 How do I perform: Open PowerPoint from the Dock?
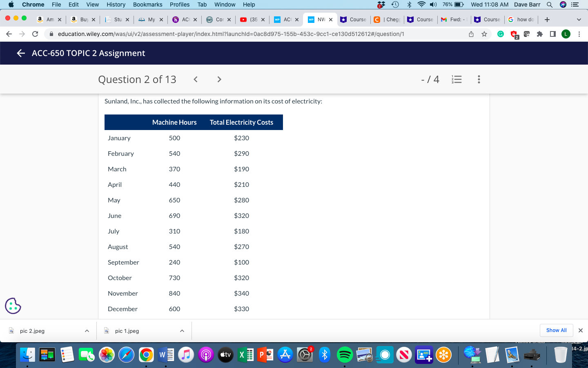point(265,355)
